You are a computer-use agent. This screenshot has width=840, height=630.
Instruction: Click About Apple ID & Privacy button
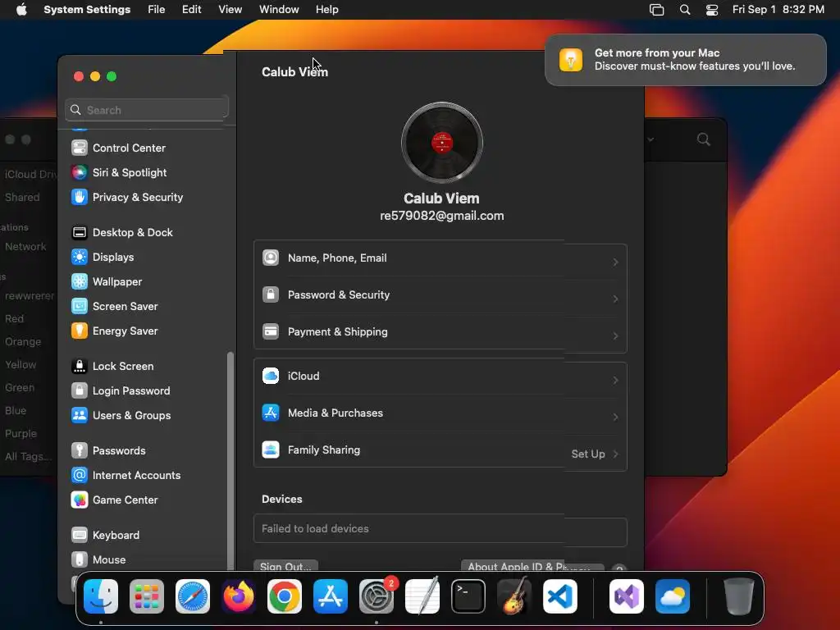532,566
